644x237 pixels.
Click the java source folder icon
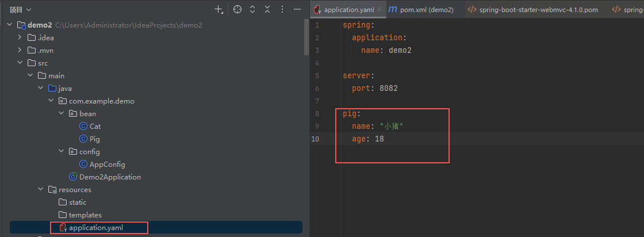tap(52, 89)
